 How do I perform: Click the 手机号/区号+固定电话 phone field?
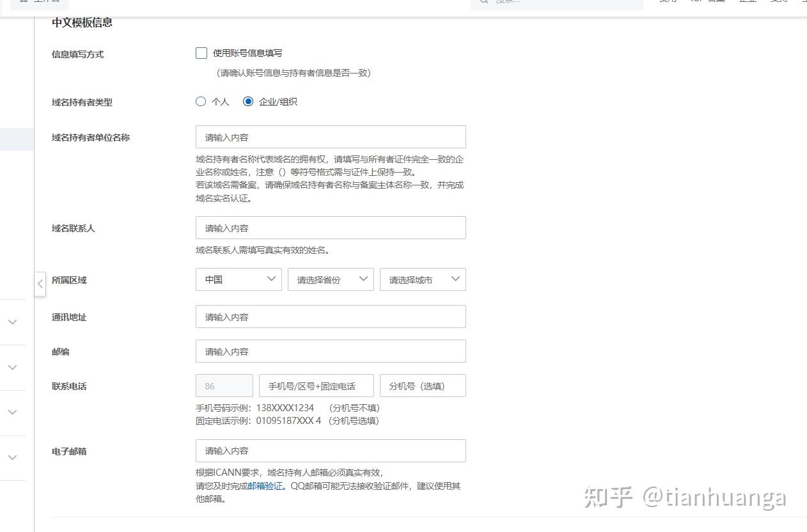click(316, 386)
